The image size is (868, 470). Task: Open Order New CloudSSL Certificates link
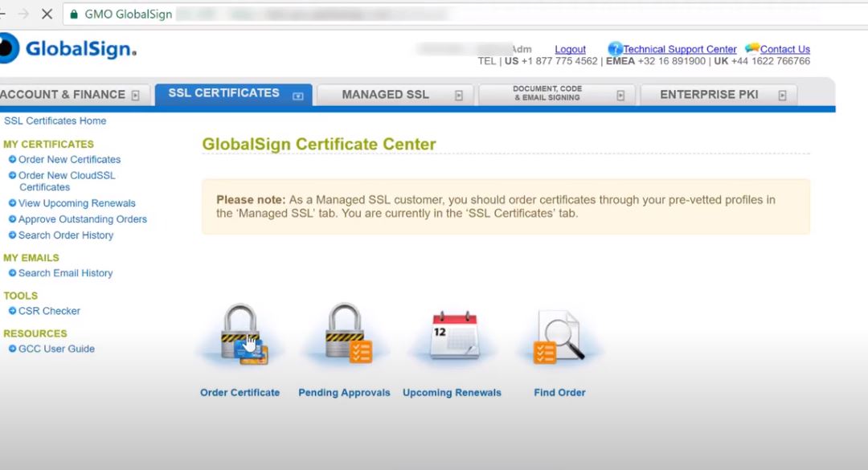point(67,181)
